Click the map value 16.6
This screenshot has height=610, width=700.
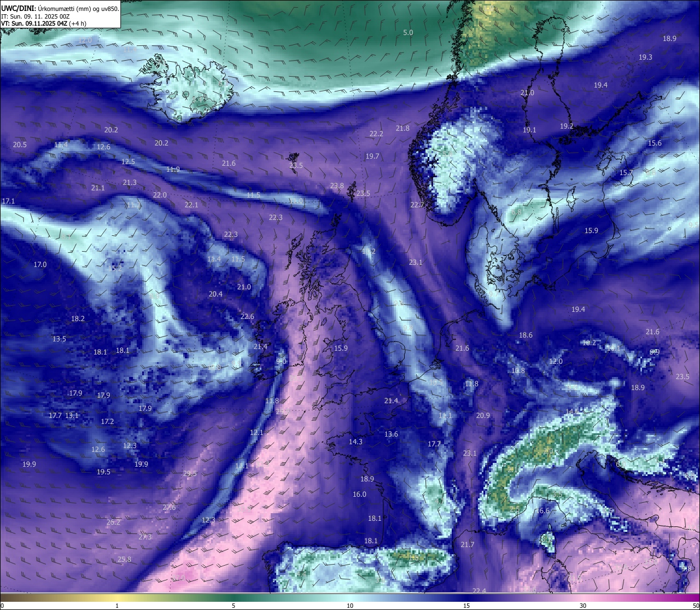tap(542, 510)
